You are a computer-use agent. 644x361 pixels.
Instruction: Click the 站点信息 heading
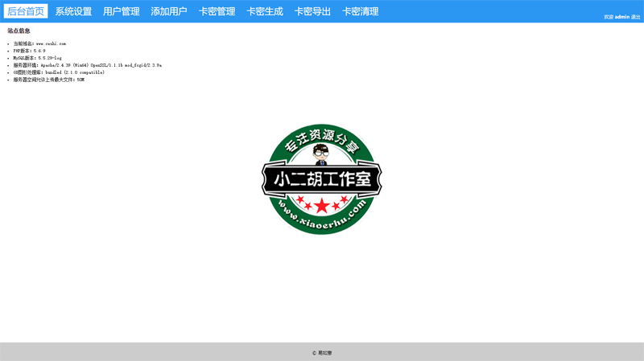point(19,31)
